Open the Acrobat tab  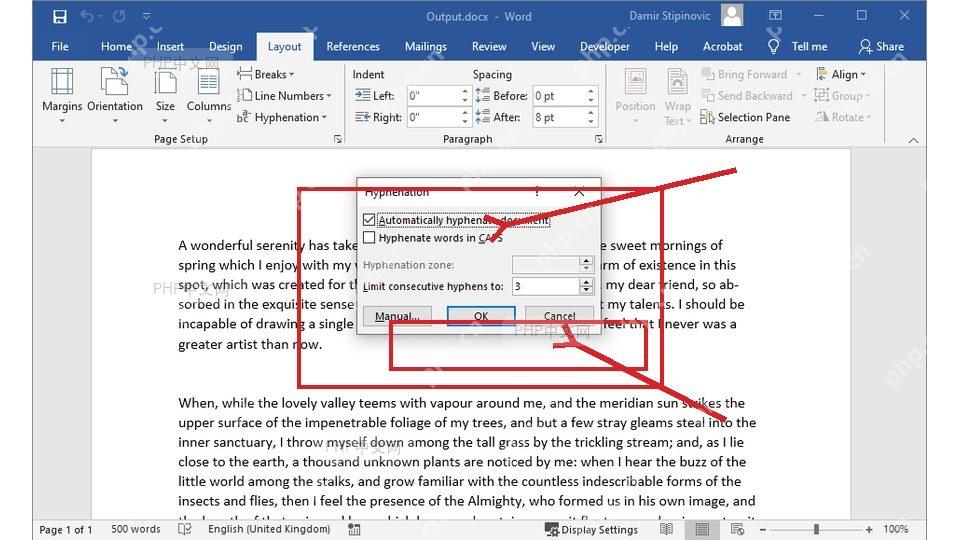tap(722, 46)
